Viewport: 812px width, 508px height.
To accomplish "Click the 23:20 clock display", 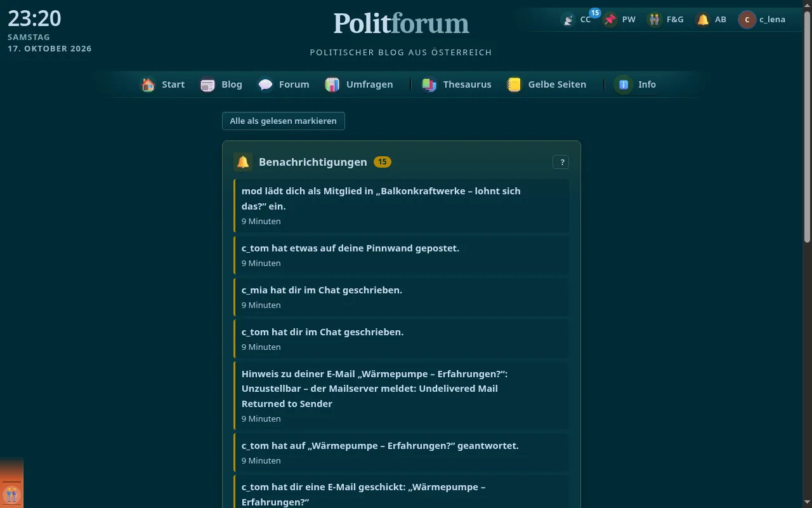I will [x=34, y=18].
